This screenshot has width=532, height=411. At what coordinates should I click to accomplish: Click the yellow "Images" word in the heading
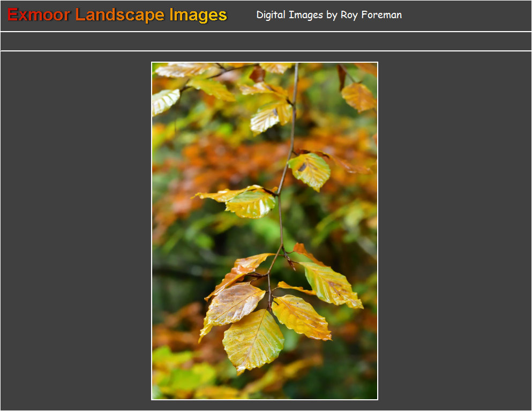point(198,15)
